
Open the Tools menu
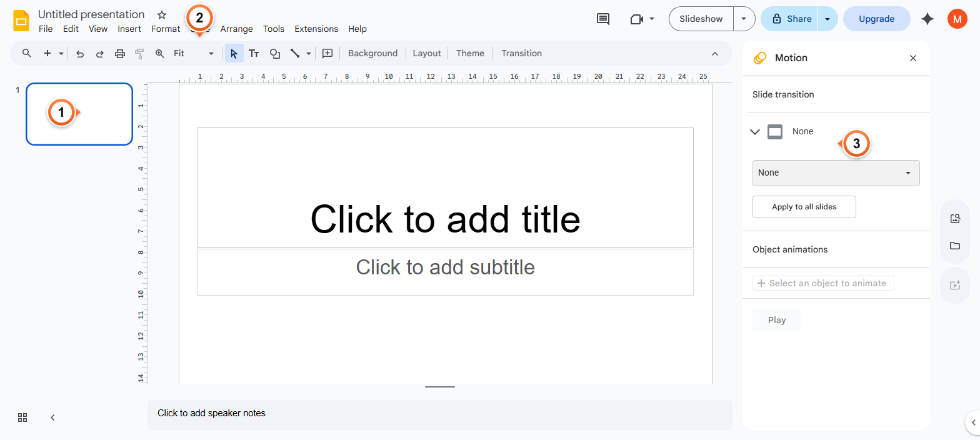pyautogui.click(x=274, y=29)
